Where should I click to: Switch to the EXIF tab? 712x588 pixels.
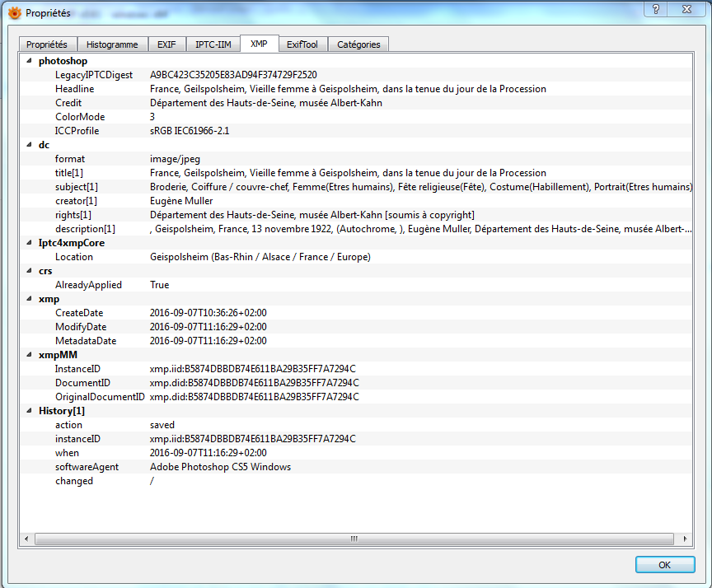[166, 44]
